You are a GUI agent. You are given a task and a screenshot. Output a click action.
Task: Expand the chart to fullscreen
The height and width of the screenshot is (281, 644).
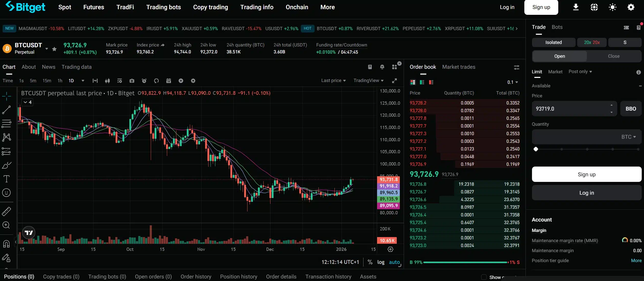pyautogui.click(x=394, y=81)
